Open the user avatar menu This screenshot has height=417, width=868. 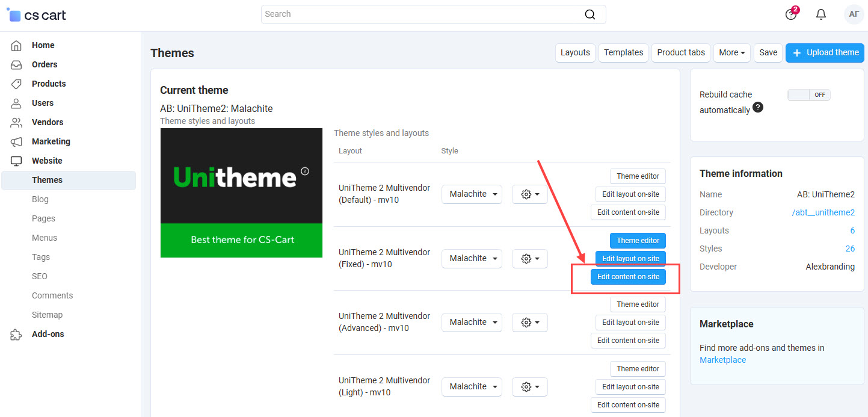[854, 14]
